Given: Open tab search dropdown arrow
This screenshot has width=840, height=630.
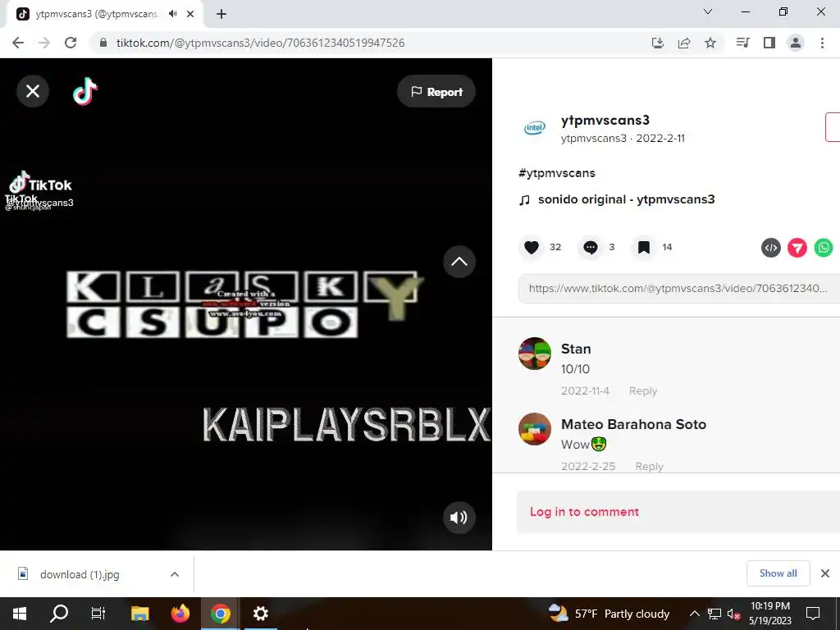Looking at the screenshot, I should pos(708,11).
